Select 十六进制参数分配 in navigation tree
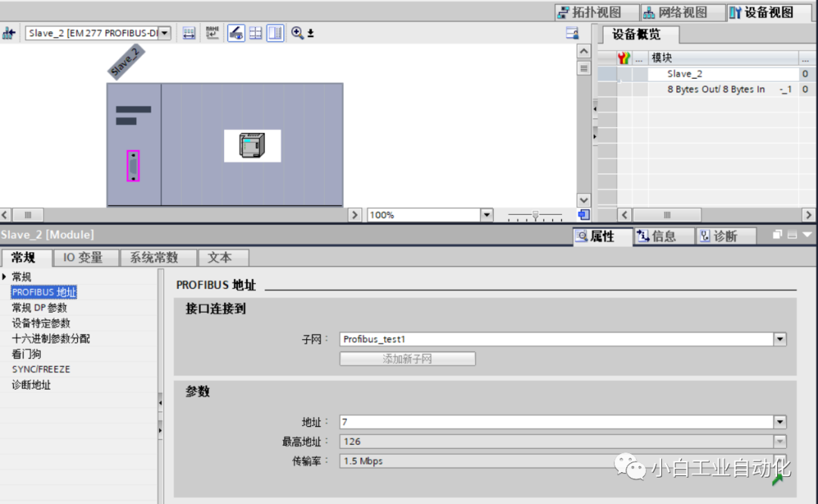The width and height of the screenshot is (818, 504). (51, 339)
